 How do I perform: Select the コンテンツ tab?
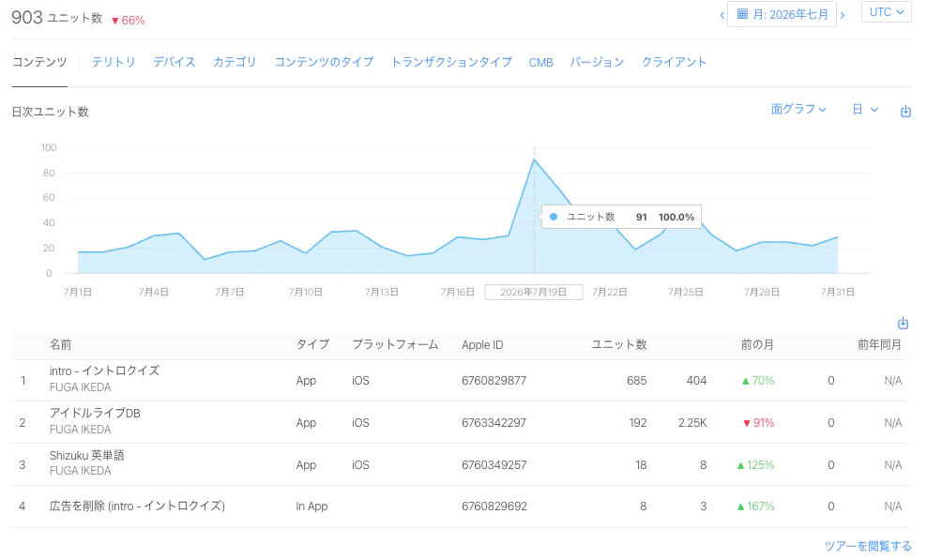pyautogui.click(x=39, y=62)
